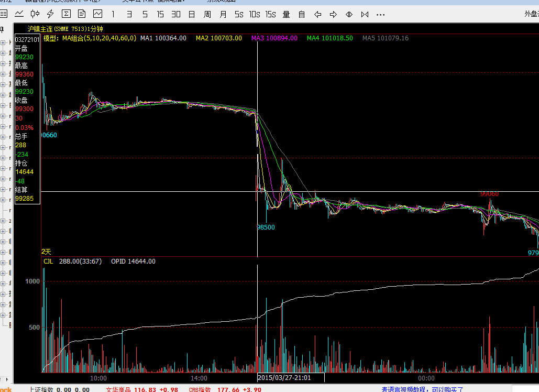Click the right arrow navigation icon
This screenshot has width=539, height=392.
pos(333,14)
